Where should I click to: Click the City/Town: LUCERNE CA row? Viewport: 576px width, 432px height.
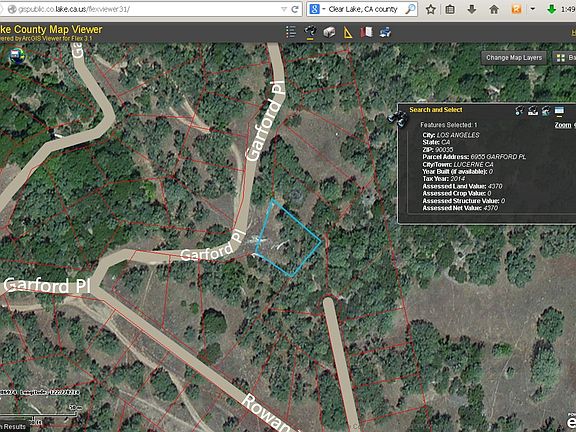point(458,164)
